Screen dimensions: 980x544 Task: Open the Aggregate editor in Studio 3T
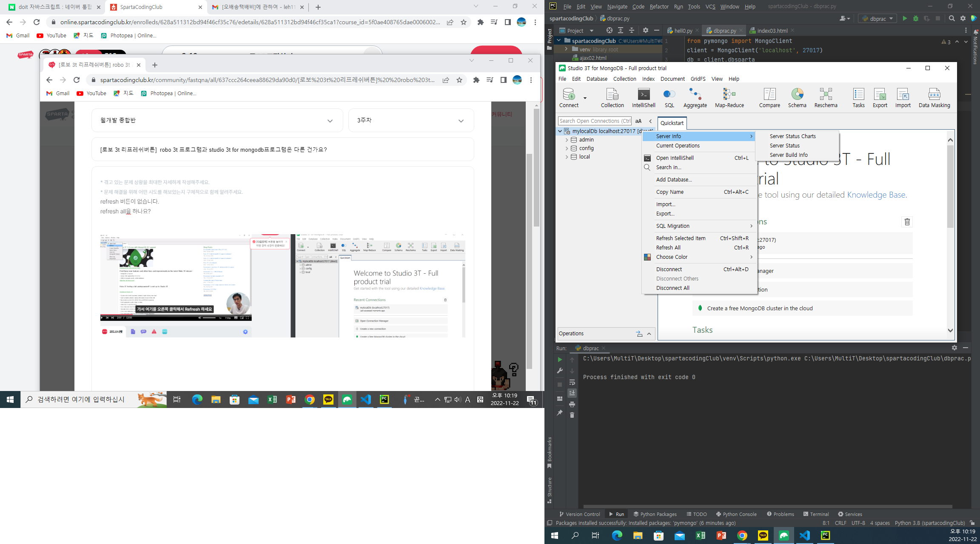(x=695, y=97)
